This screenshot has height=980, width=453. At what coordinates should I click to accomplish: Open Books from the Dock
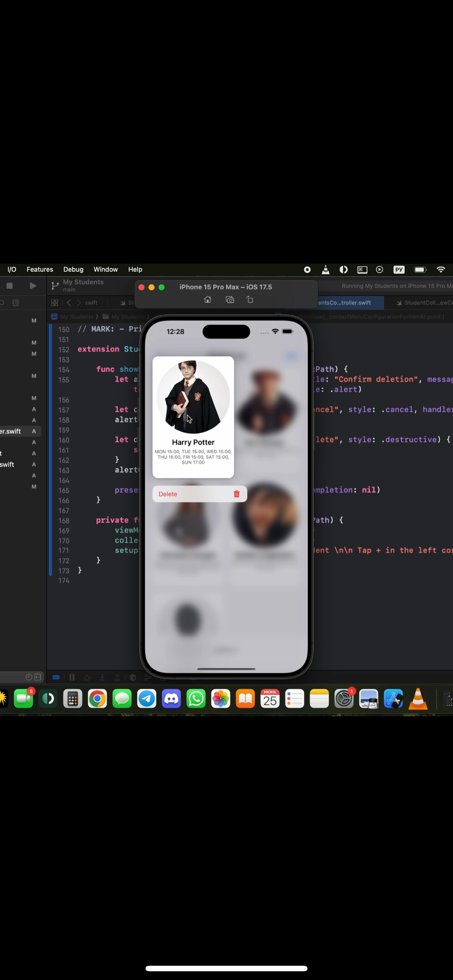(x=245, y=699)
